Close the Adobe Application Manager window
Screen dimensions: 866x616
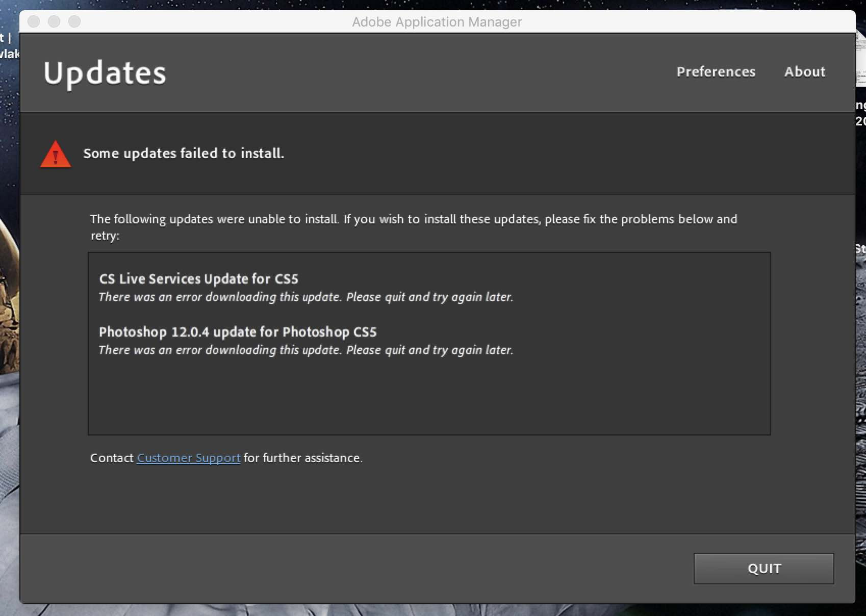click(34, 21)
